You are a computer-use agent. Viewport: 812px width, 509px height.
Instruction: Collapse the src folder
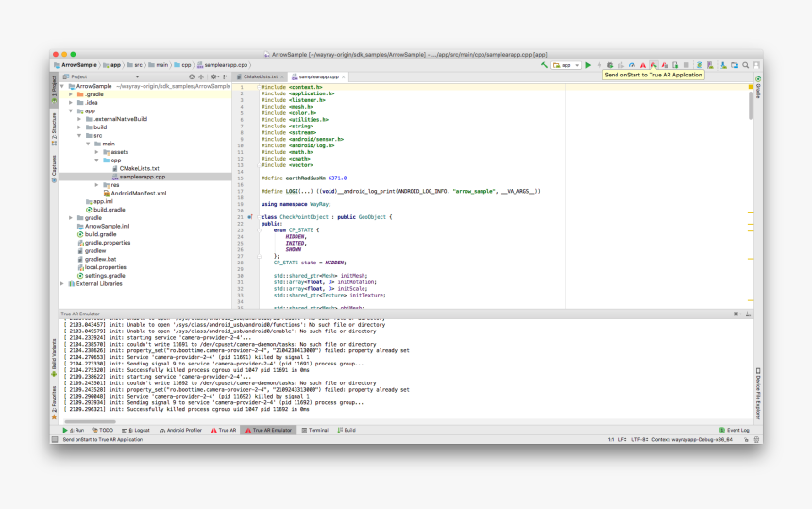click(79, 136)
